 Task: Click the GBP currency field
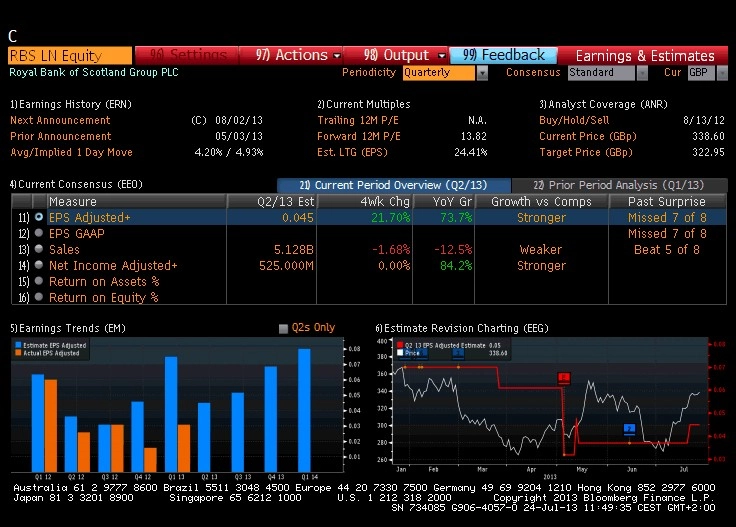tap(702, 73)
